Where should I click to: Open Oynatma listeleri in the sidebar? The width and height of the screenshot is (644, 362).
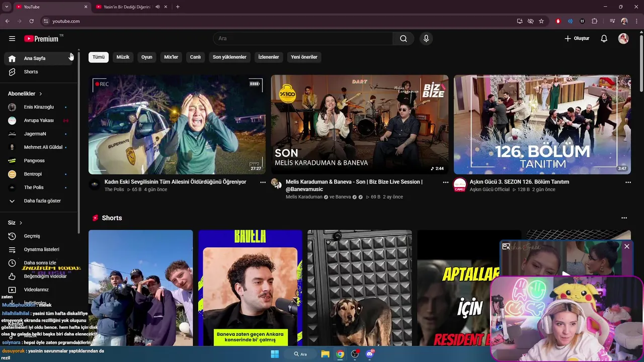(39, 249)
